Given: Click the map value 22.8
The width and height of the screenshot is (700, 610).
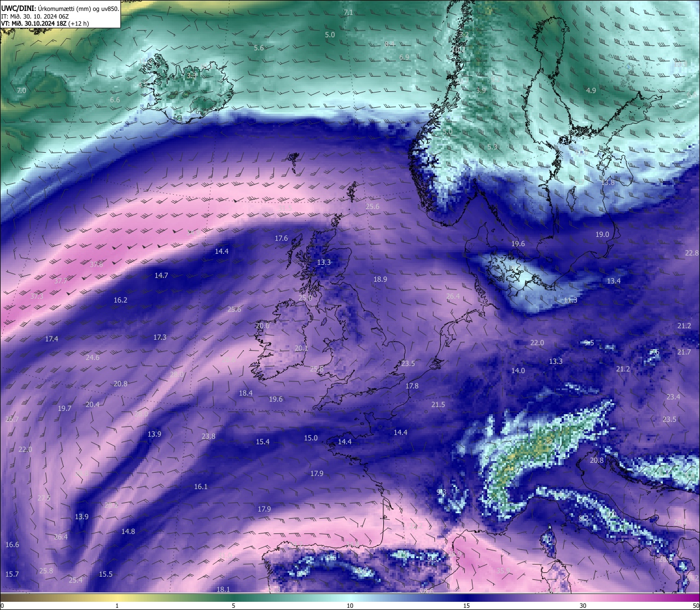Looking at the screenshot, I should [692, 253].
